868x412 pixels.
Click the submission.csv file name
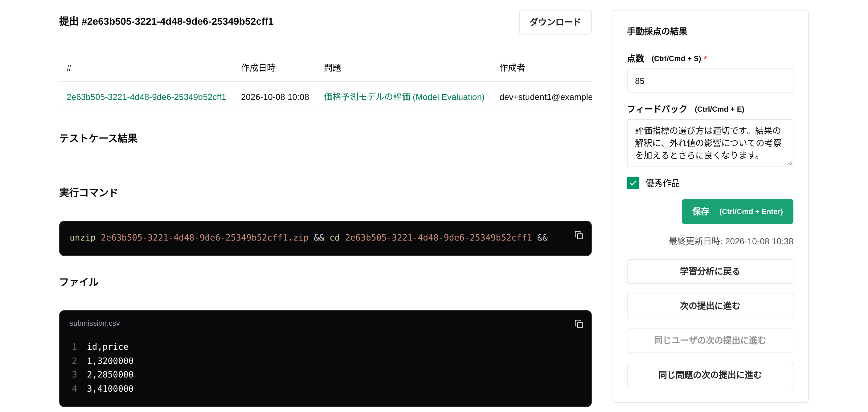click(95, 323)
